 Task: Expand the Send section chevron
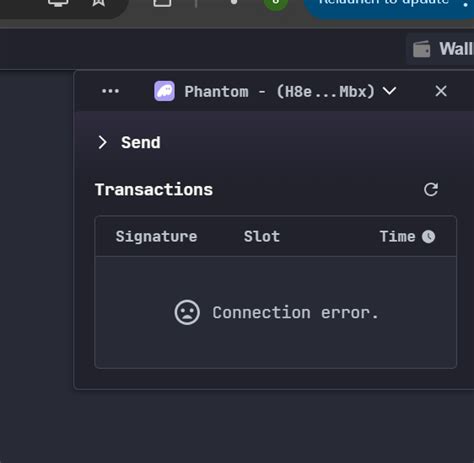coord(102,143)
